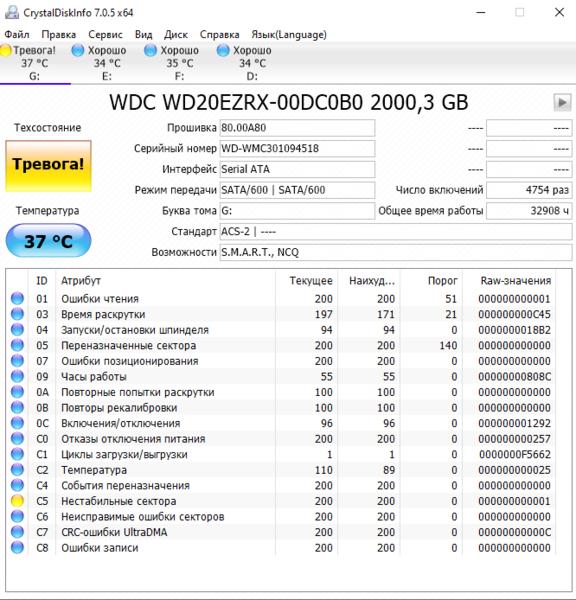576x600 pixels.
Task: Select disk G: with Тревога status
Action: (34, 63)
